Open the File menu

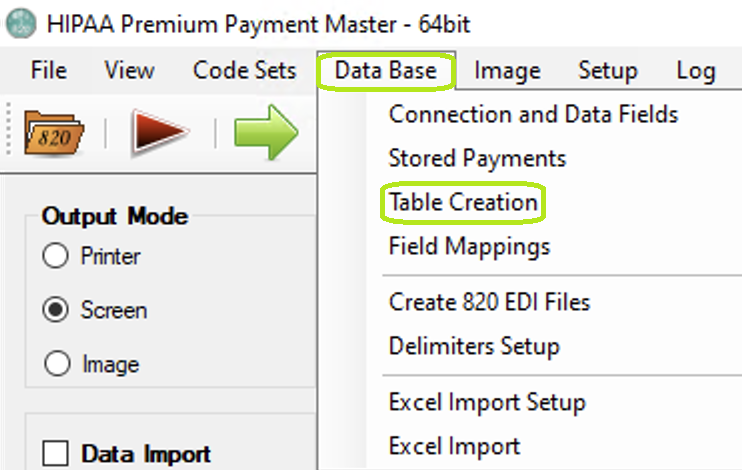click(49, 71)
